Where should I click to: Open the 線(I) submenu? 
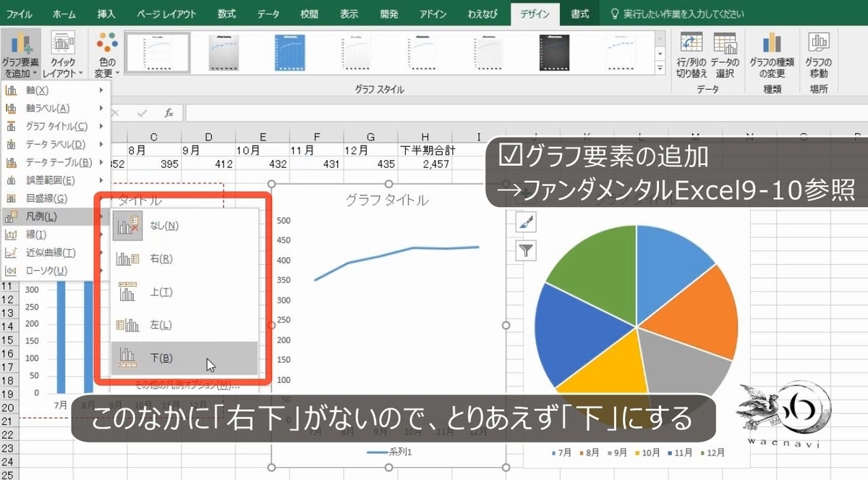click(55, 235)
